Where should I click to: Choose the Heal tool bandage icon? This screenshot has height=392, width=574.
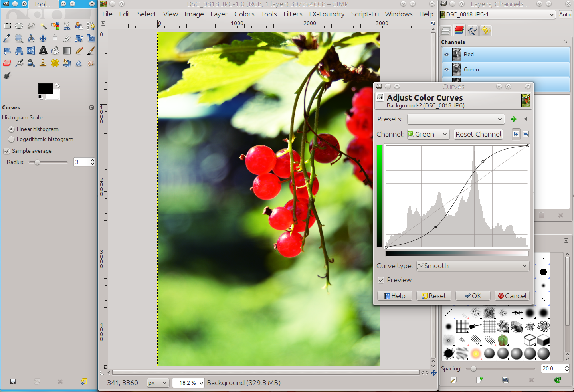[55, 63]
